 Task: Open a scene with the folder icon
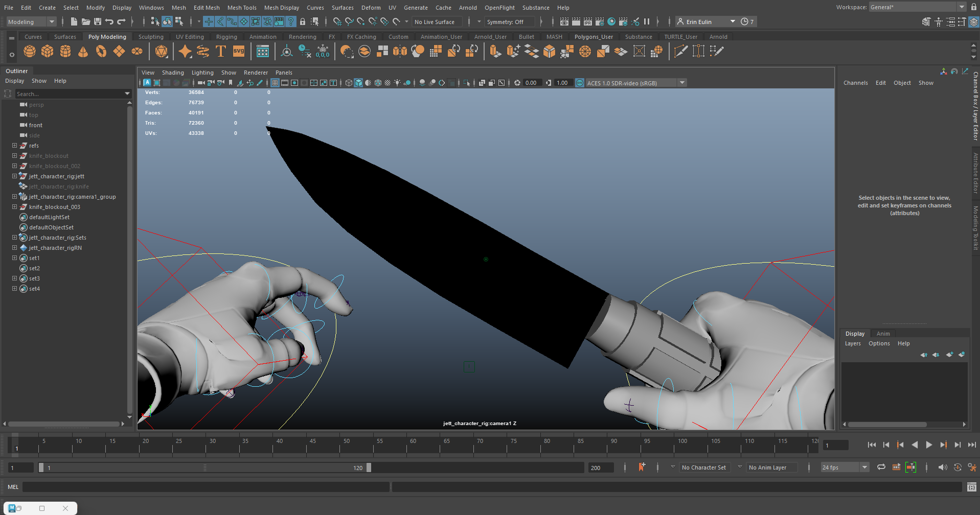(x=86, y=21)
